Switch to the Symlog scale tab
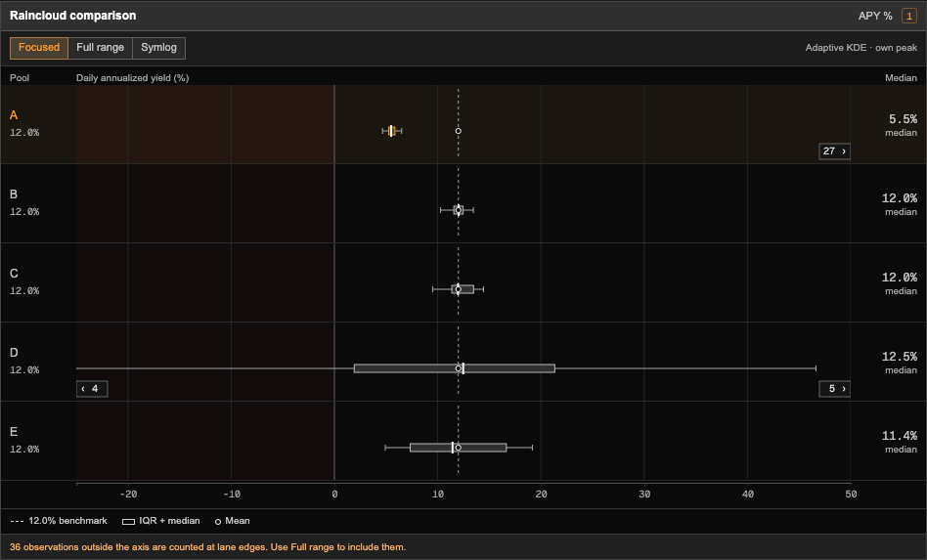This screenshot has width=927, height=560. pyautogui.click(x=159, y=48)
